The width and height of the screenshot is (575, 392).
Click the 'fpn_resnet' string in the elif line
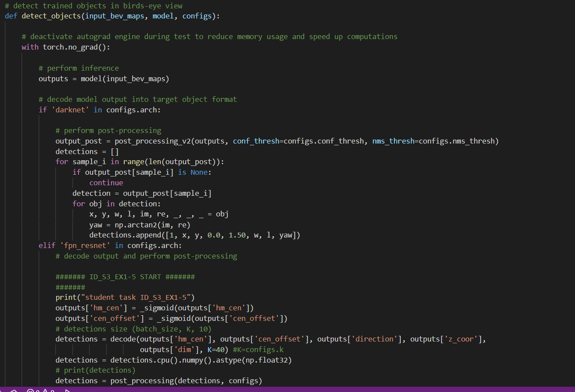[85, 245]
